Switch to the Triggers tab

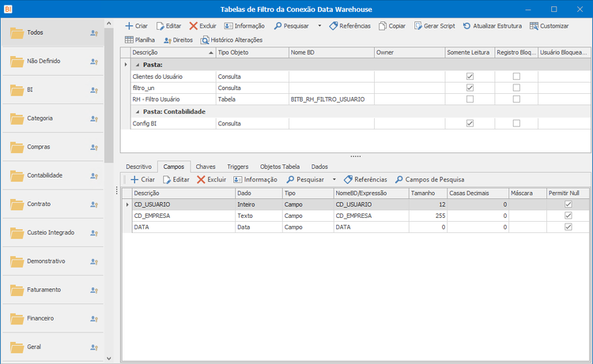coord(237,167)
